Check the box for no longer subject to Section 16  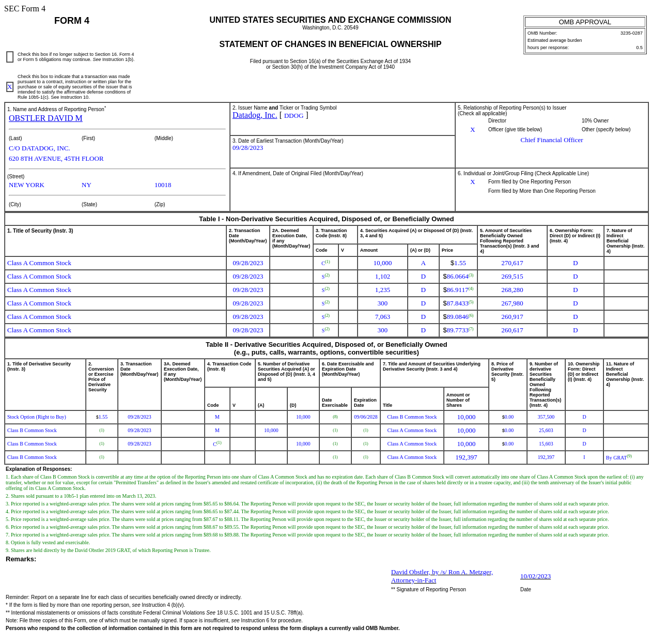click(x=10, y=57)
